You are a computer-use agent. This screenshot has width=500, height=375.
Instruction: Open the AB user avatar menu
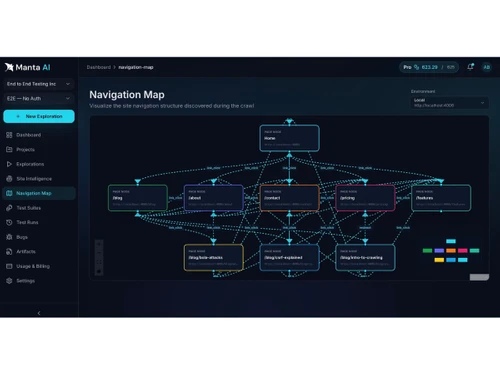pos(487,67)
